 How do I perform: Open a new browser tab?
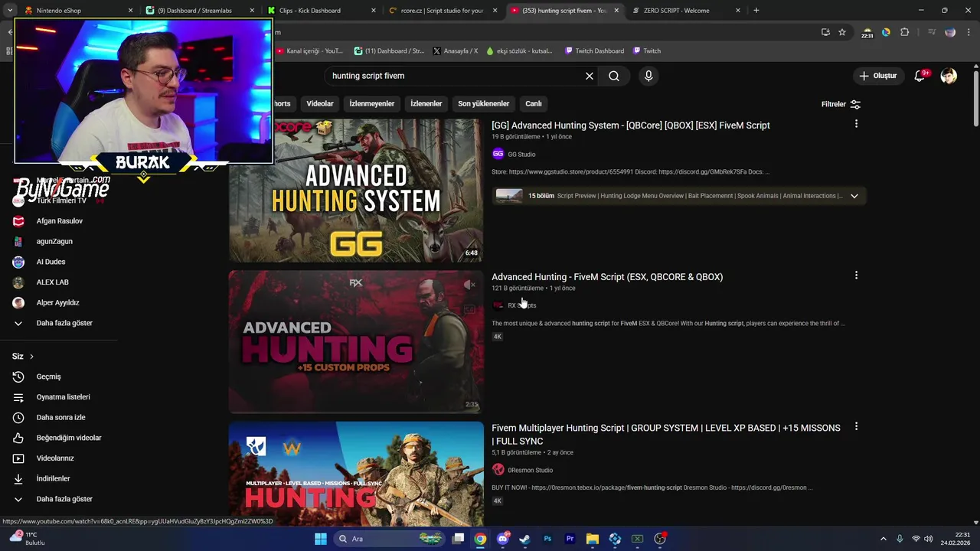click(x=756, y=11)
